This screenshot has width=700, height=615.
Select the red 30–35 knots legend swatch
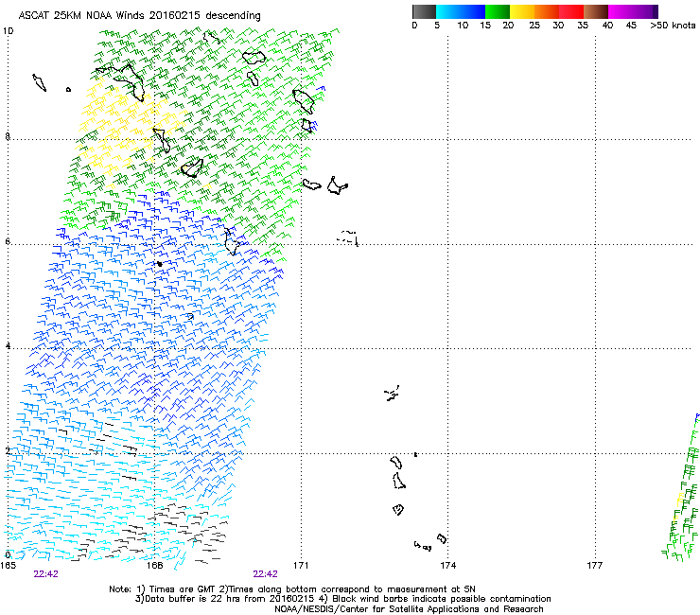coord(571,11)
